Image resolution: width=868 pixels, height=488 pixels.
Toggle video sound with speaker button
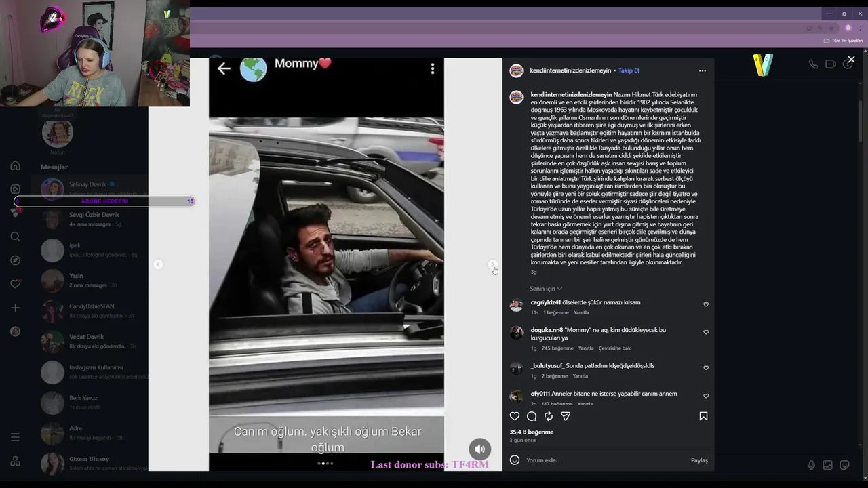click(479, 449)
